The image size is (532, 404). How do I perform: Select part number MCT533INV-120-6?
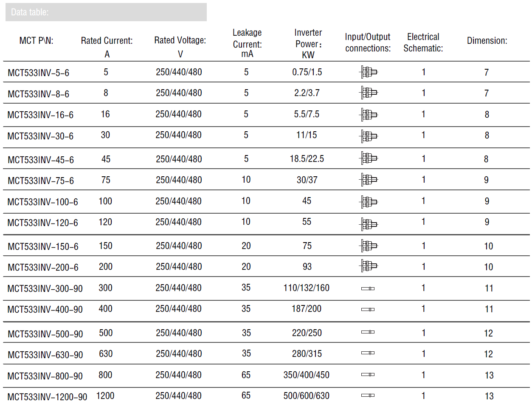point(42,223)
